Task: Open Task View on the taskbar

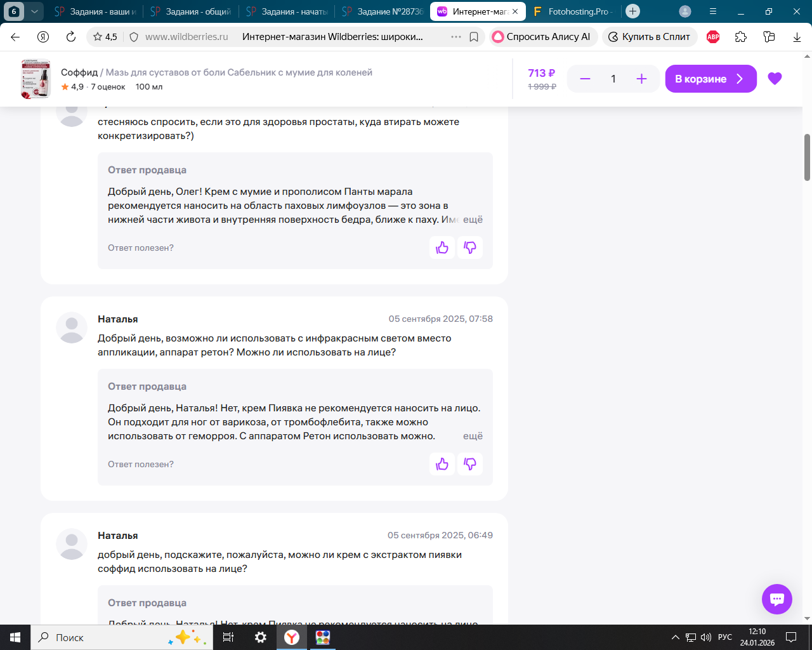Action: (228, 637)
